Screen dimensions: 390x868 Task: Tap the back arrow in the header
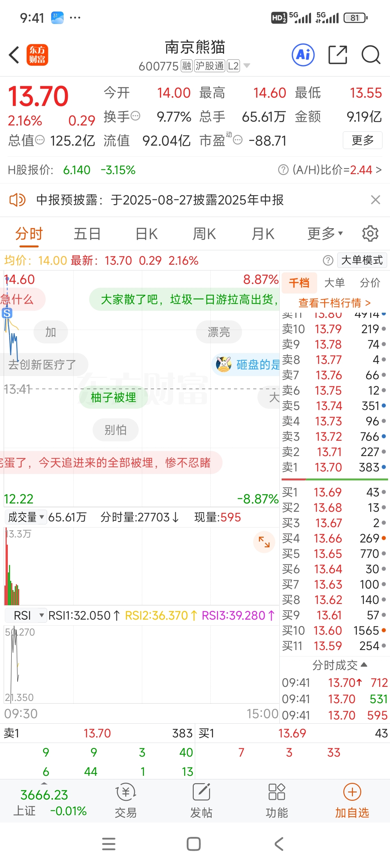(x=14, y=55)
